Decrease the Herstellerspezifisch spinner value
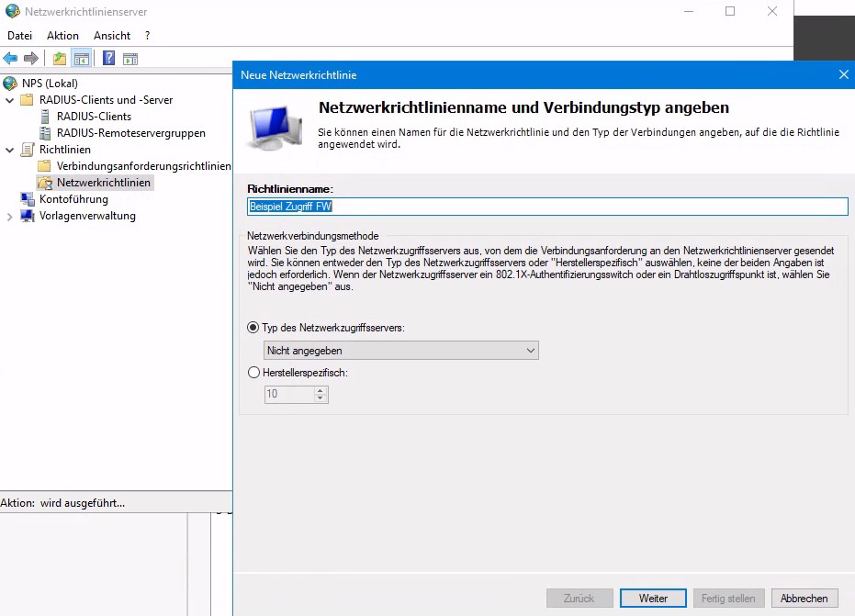 coord(321,398)
